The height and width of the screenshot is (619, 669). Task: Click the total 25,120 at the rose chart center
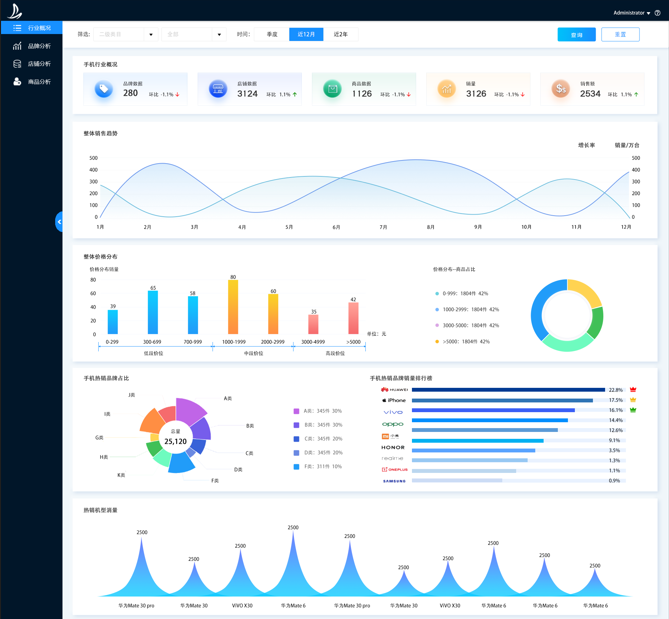point(175,442)
